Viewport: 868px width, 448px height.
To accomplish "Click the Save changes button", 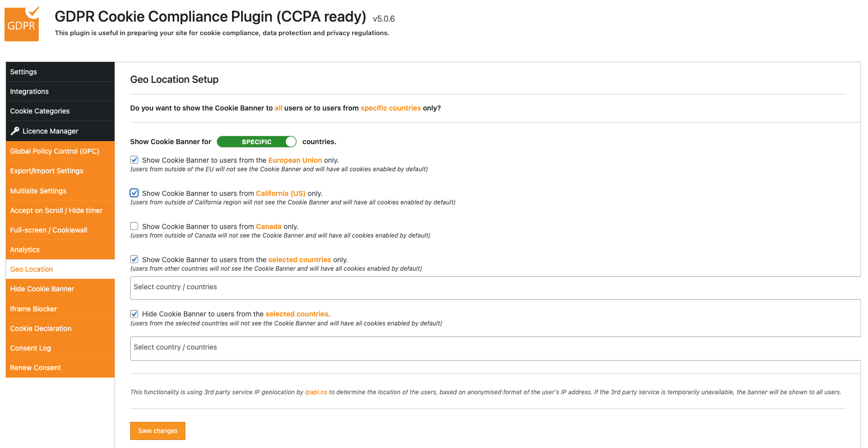I will point(158,431).
